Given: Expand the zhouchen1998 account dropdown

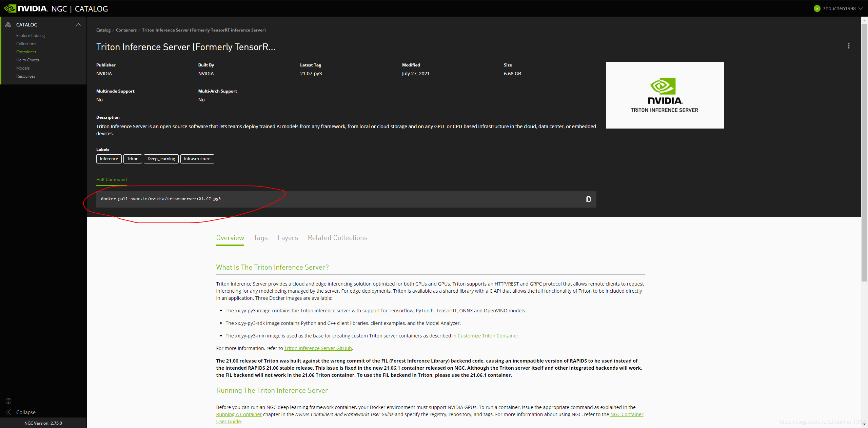Looking at the screenshot, I should 861,8.
